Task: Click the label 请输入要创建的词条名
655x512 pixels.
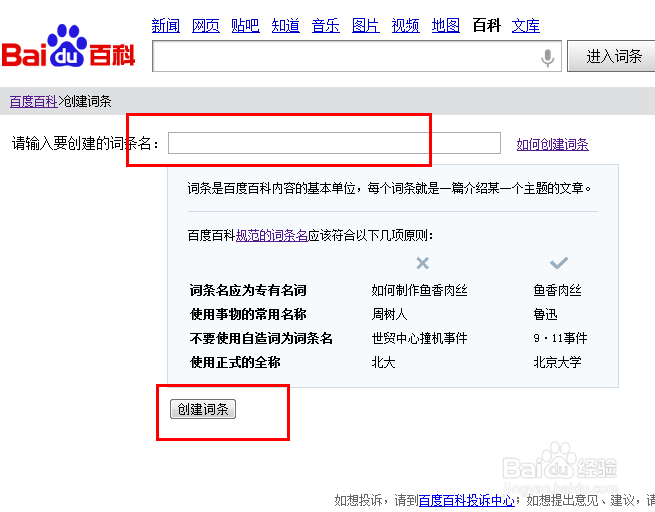Action: [86, 143]
